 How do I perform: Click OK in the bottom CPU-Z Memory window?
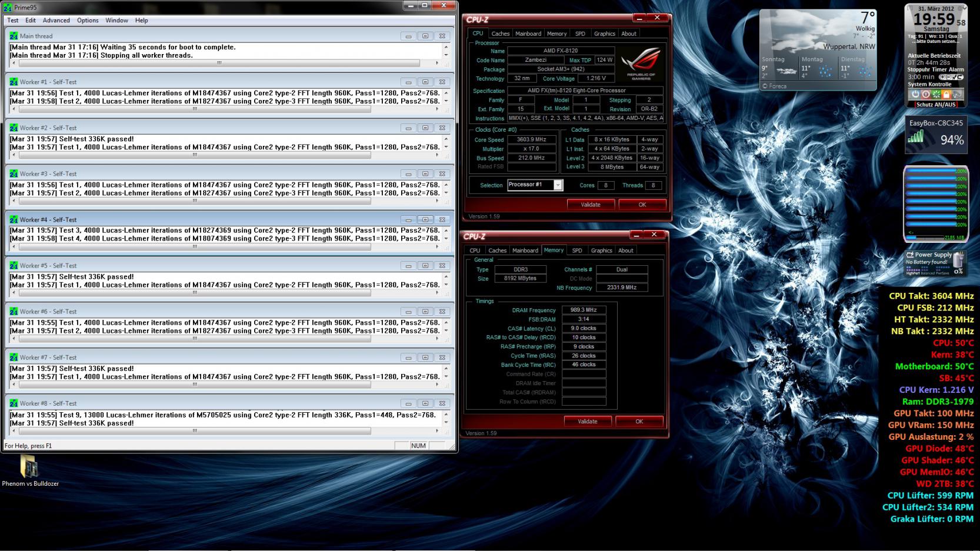coord(639,422)
